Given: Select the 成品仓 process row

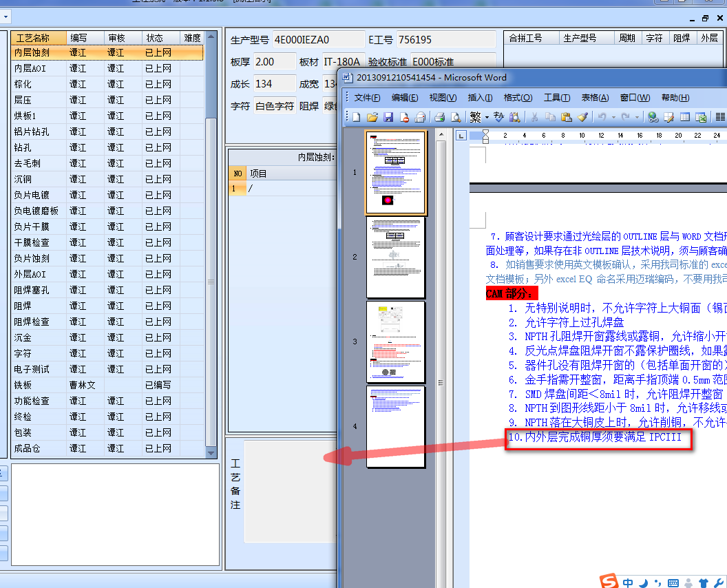Looking at the screenshot, I should 107,448.
